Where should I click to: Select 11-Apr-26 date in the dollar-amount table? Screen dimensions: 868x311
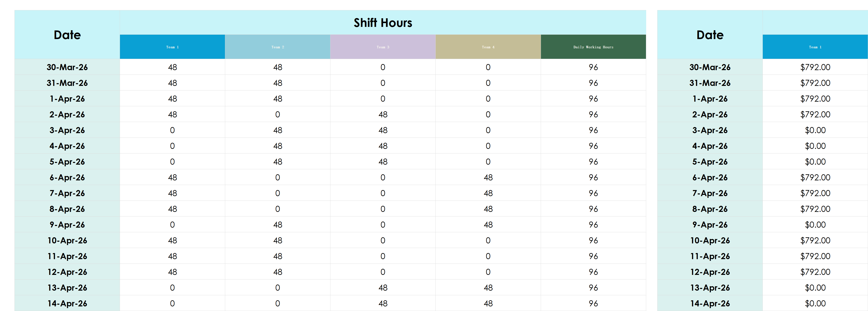710,256
